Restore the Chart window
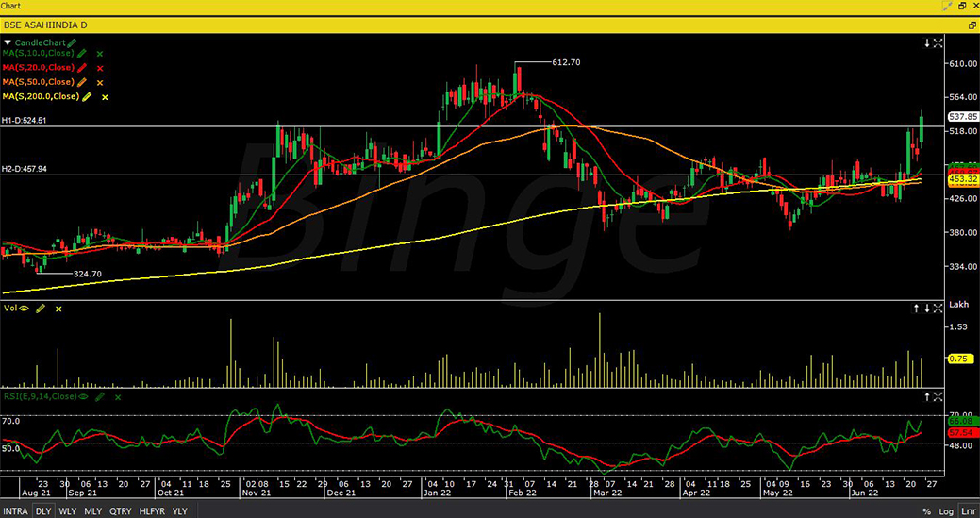 964,6
